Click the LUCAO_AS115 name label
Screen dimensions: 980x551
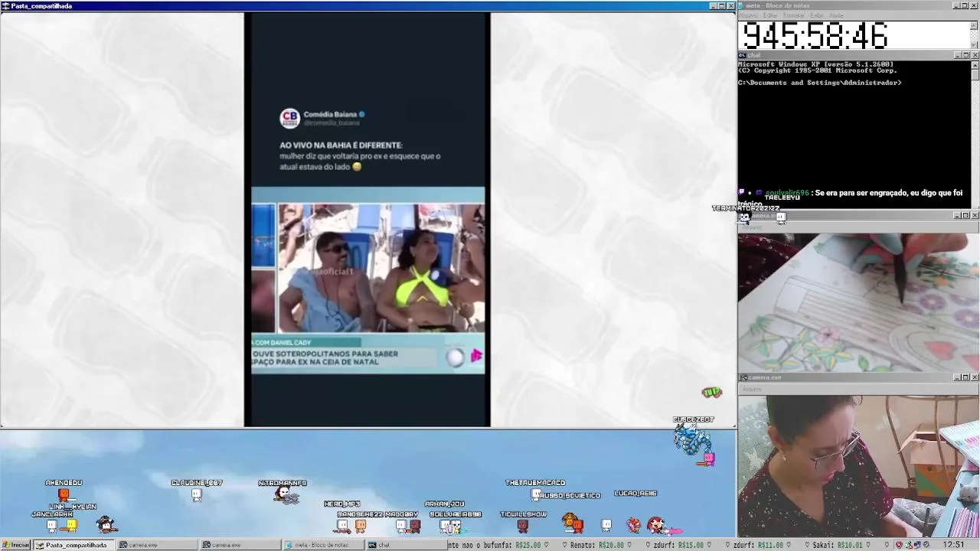pyautogui.click(x=635, y=494)
